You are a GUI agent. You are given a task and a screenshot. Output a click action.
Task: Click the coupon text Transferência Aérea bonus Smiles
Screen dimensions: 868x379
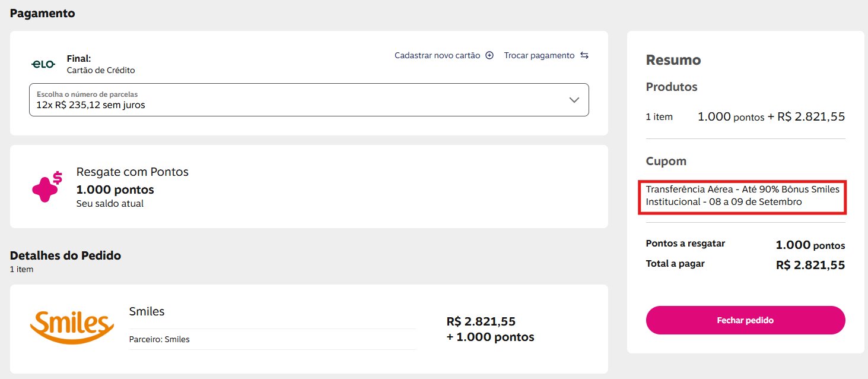743,195
